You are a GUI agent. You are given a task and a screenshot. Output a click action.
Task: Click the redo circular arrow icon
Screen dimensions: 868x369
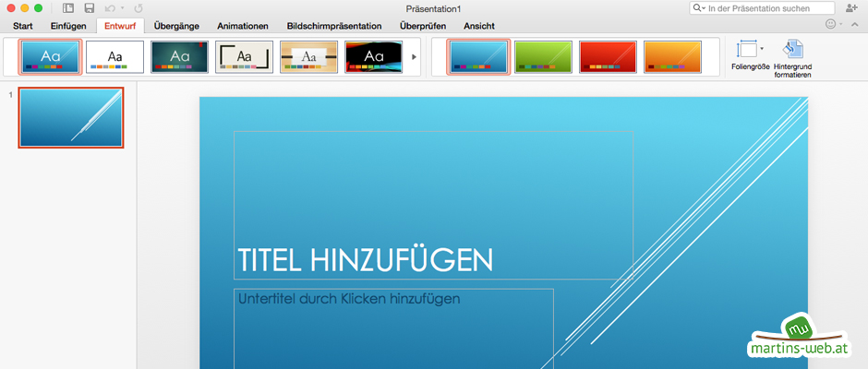[139, 8]
